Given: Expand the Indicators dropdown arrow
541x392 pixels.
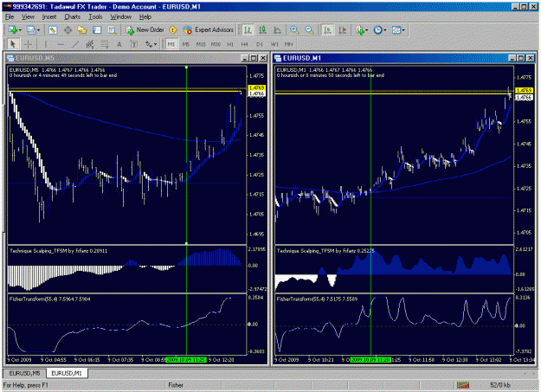Looking at the screenshot, I should pos(367,30).
